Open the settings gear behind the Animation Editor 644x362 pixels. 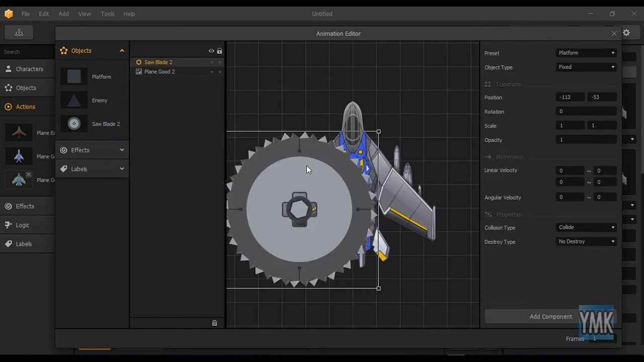pos(626,33)
